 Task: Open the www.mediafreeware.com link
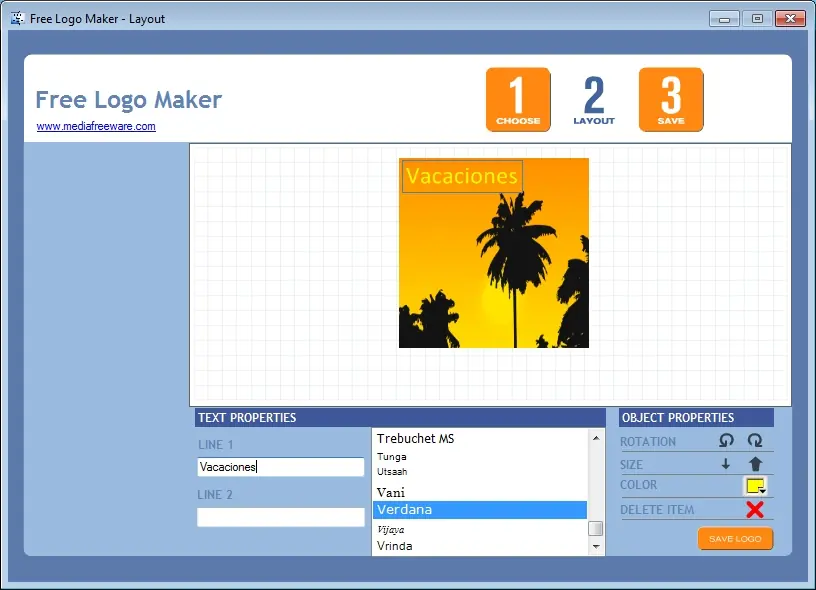(x=96, y=126)
